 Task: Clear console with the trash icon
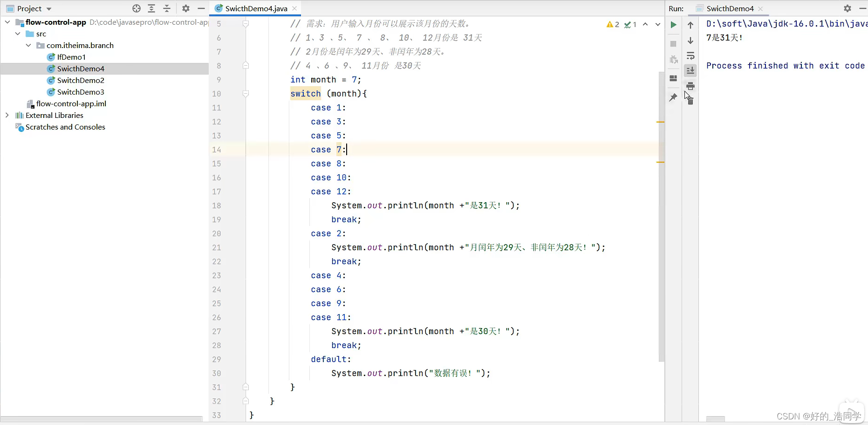(690, 101)
